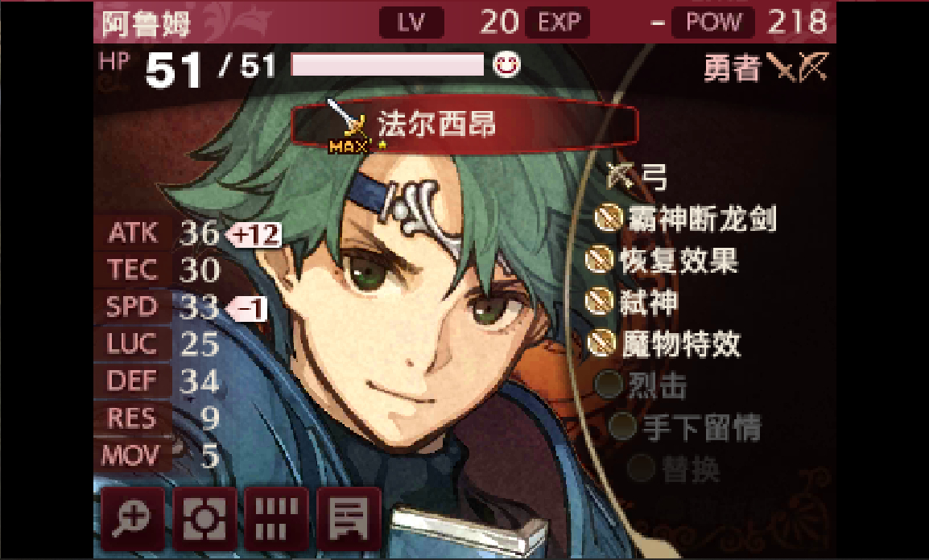Tap the SPD -1 penalty tag
The width and height of the screenshot is (929, 560).
tap(248, 309)
